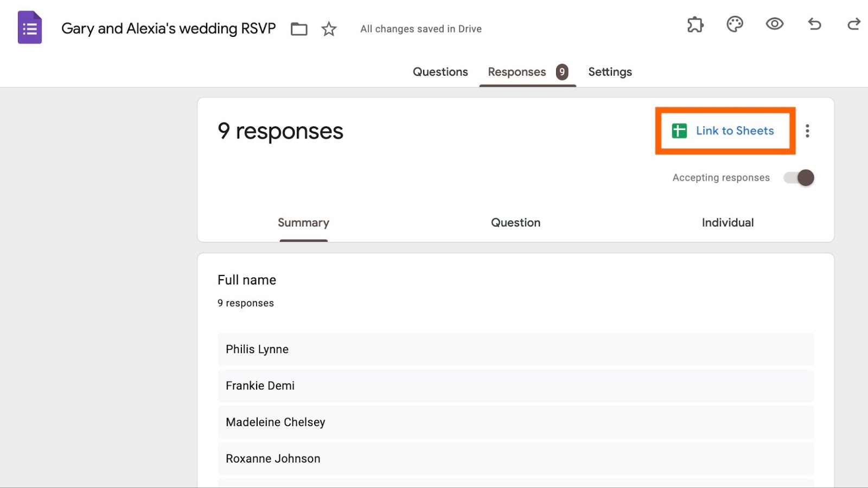The height and width of the screenshot is (488, 868).
Task: Toggle off Accepting responses
Action: pos(799,178)
